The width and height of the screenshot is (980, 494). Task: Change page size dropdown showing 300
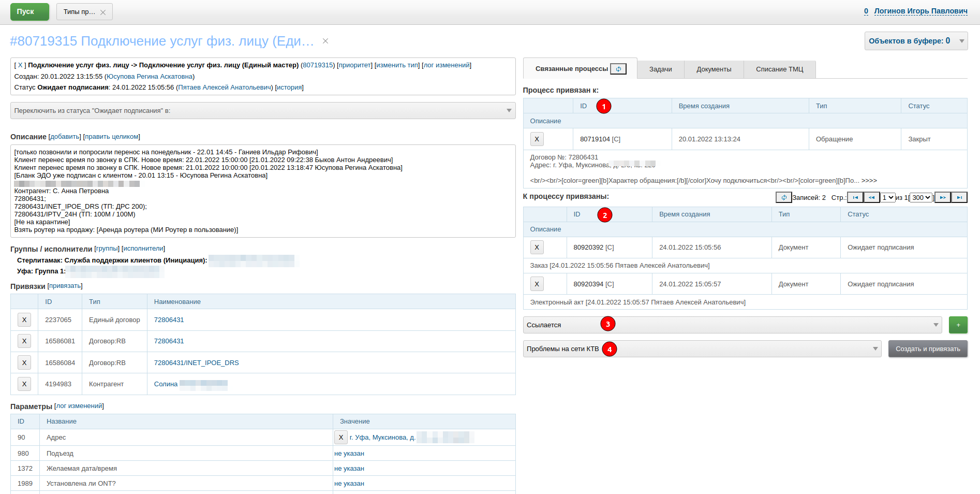click(921, 197)
